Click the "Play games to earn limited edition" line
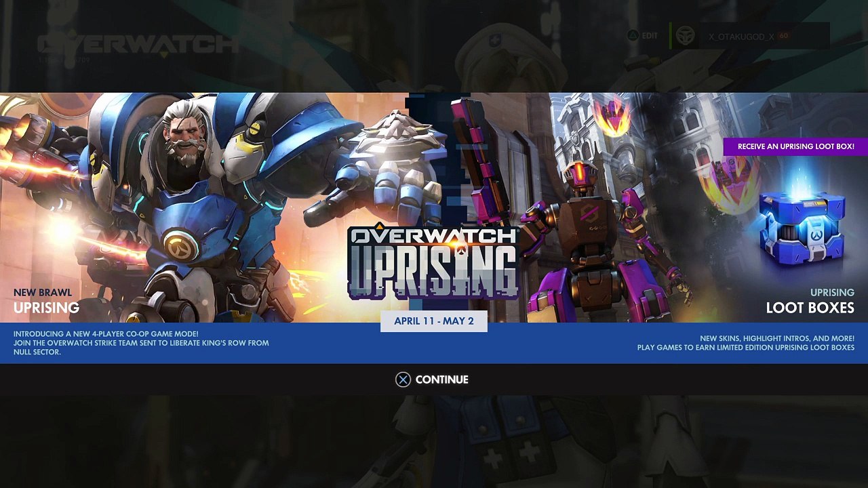Screen dimensions: 868x488 (746, 348)
